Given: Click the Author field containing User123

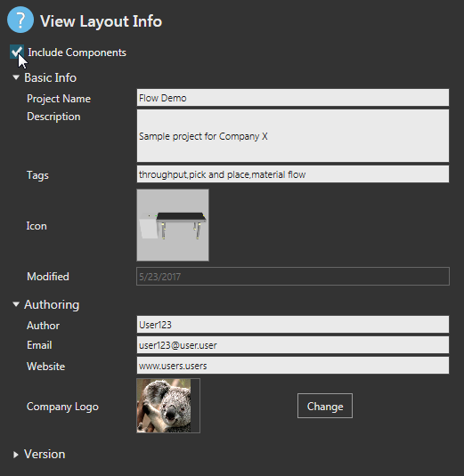Looking at the screenshot, I should point(293,325).
